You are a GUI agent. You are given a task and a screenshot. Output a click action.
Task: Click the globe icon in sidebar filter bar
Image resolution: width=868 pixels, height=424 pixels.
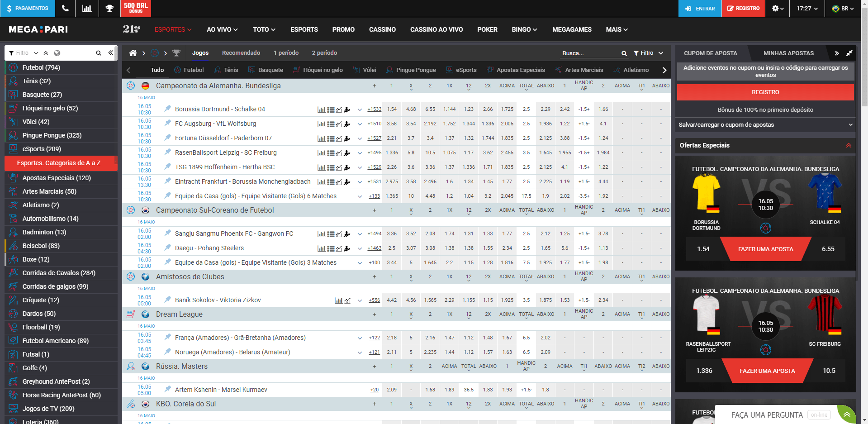57,53
